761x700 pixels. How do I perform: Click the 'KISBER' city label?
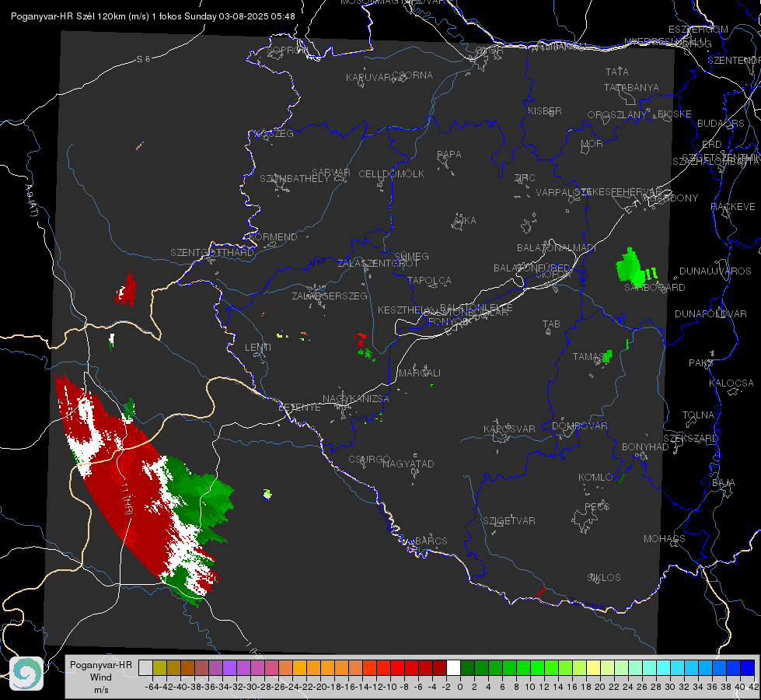545,111
